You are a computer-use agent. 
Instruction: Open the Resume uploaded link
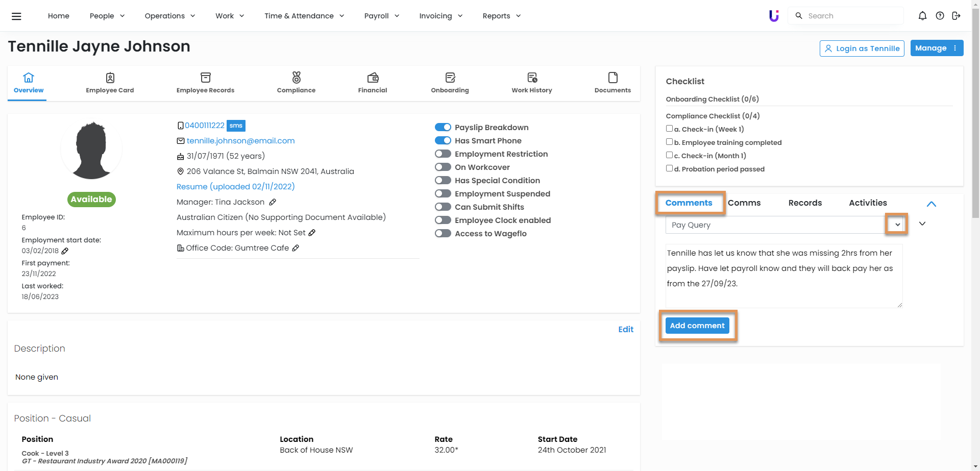235,187
